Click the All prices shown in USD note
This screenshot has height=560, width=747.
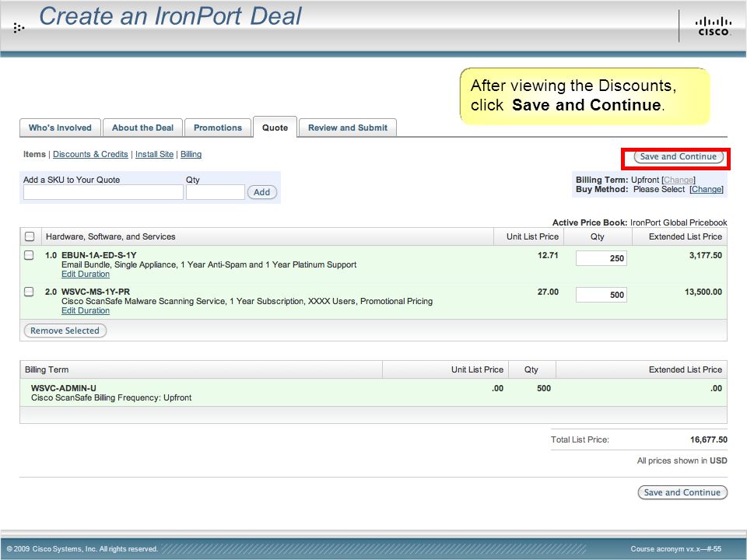[682, 460]
